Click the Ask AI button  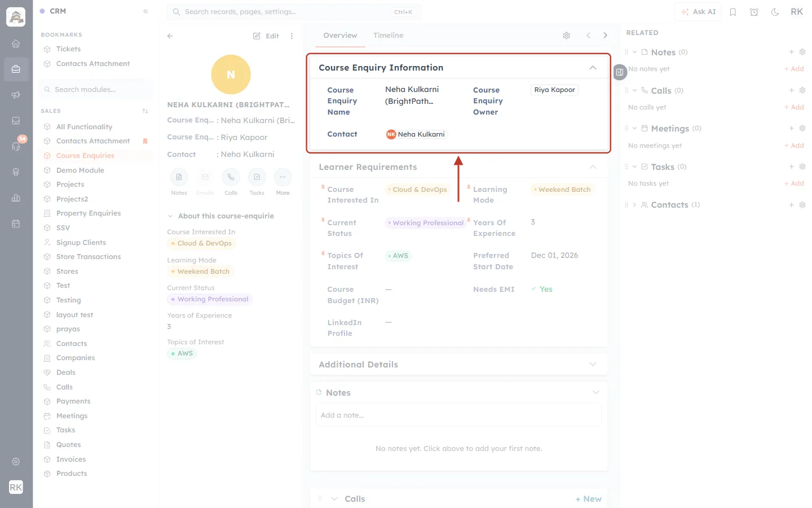point(698,12)
